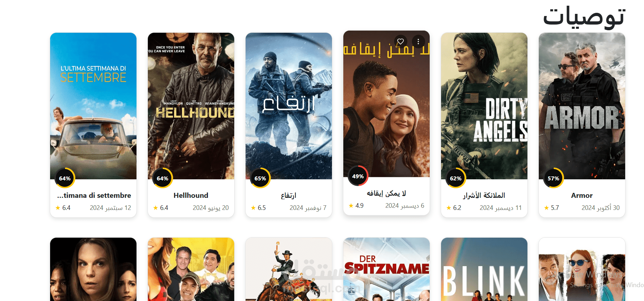Open the Armor movie title
The height and width of the screenshot is (301, 644).
[582, 195]
